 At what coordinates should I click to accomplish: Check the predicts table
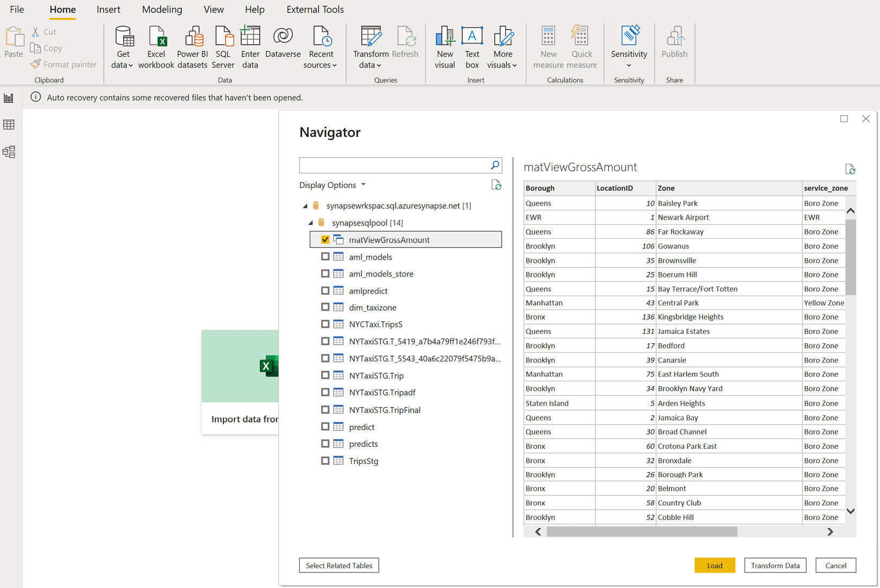tap(325, 443)
